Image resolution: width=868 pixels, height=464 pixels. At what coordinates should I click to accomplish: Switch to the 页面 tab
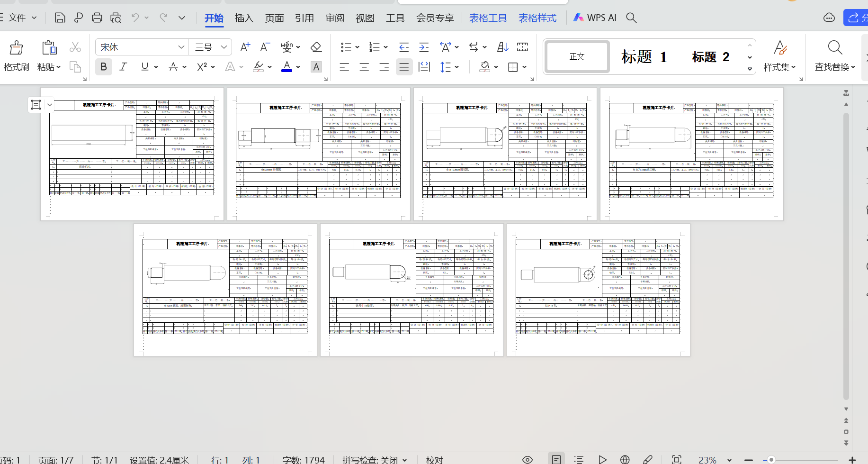point(275,18)
